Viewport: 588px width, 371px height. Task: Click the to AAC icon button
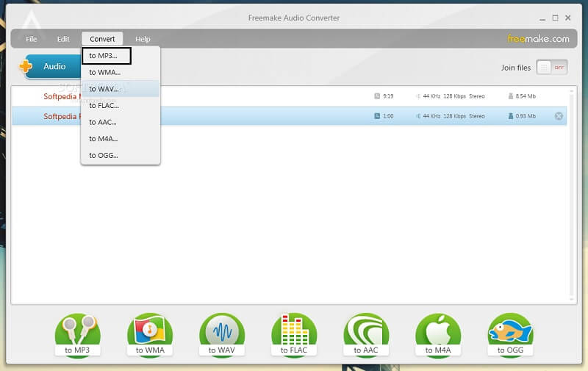coord(366,335)
